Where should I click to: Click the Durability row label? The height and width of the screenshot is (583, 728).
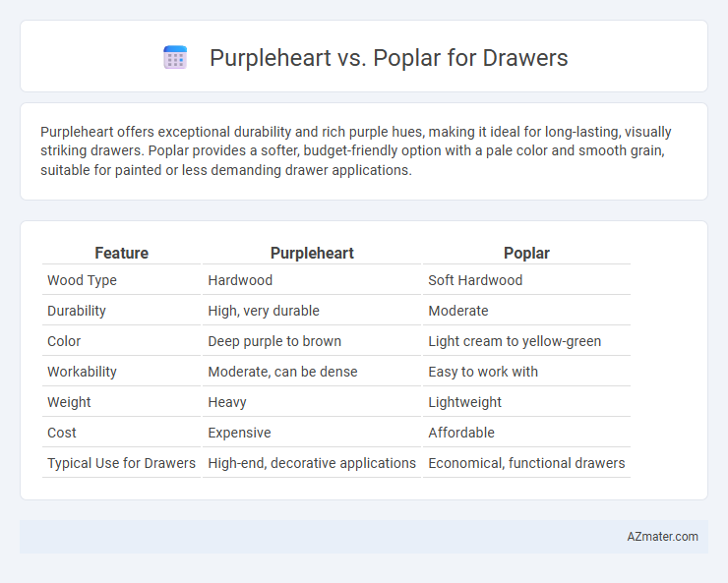pyautogui.click(x=77, y=311)
